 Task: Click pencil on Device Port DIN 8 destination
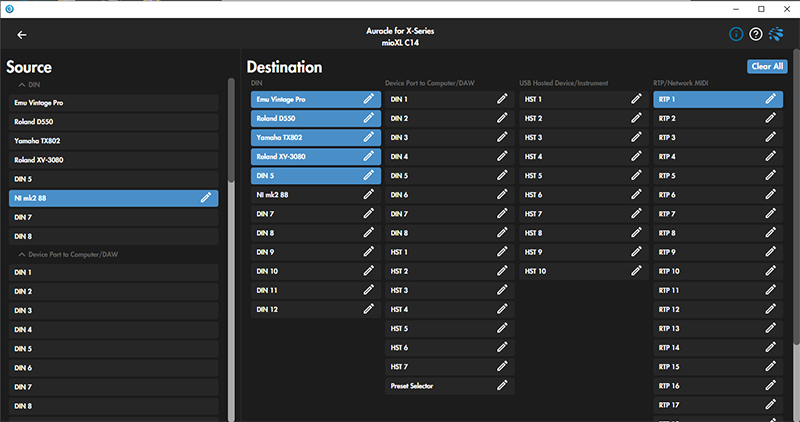pos(502,233)
